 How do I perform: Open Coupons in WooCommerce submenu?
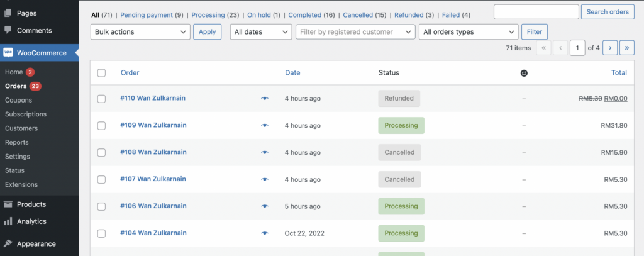[18, 100]
